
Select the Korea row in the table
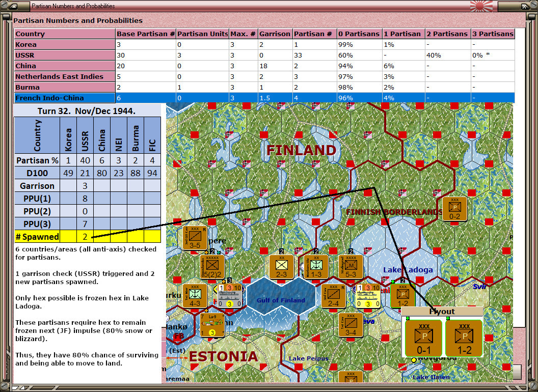tap(264, 45)
